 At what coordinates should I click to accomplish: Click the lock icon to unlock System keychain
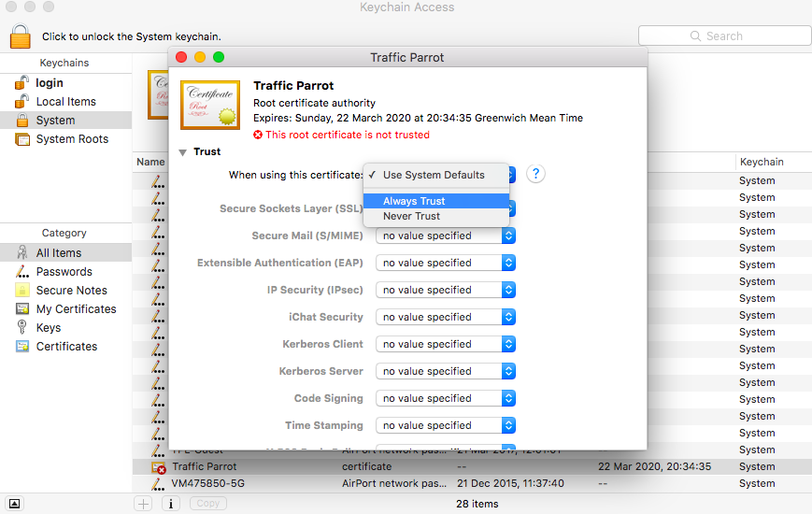tap(20, 36)
